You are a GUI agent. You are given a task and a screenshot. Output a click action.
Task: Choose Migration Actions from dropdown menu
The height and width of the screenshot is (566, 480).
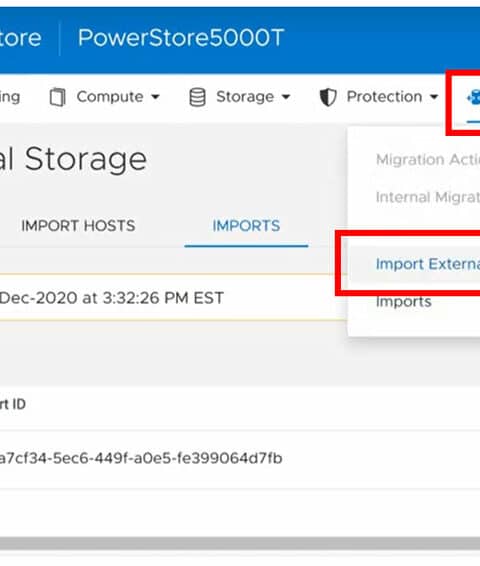click(x=428, y=160)
